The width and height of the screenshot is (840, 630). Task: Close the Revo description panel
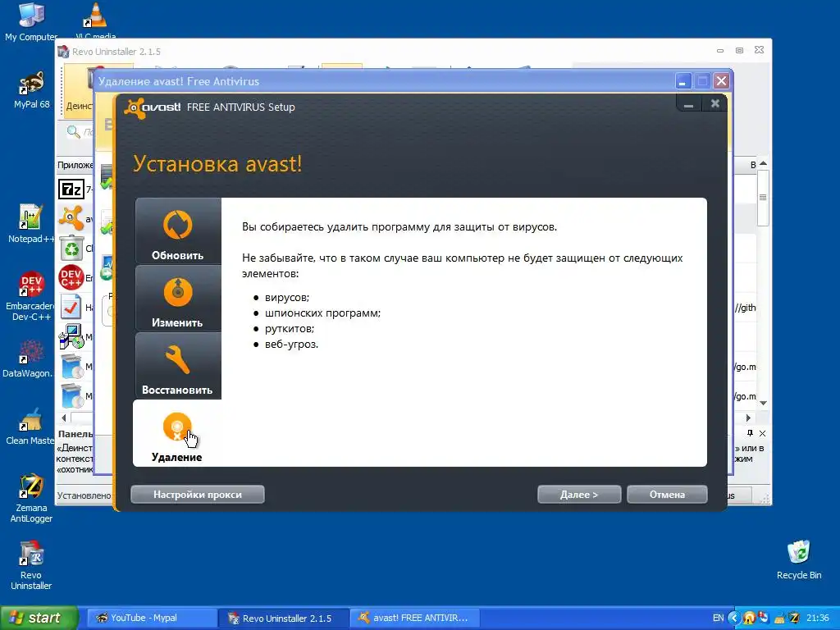point(762,433)
